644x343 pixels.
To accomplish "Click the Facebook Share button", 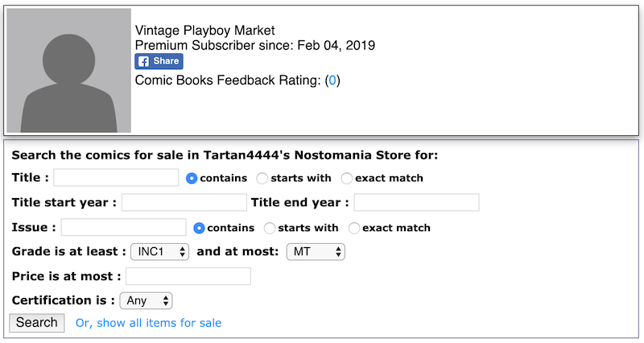I will point(159,61).
